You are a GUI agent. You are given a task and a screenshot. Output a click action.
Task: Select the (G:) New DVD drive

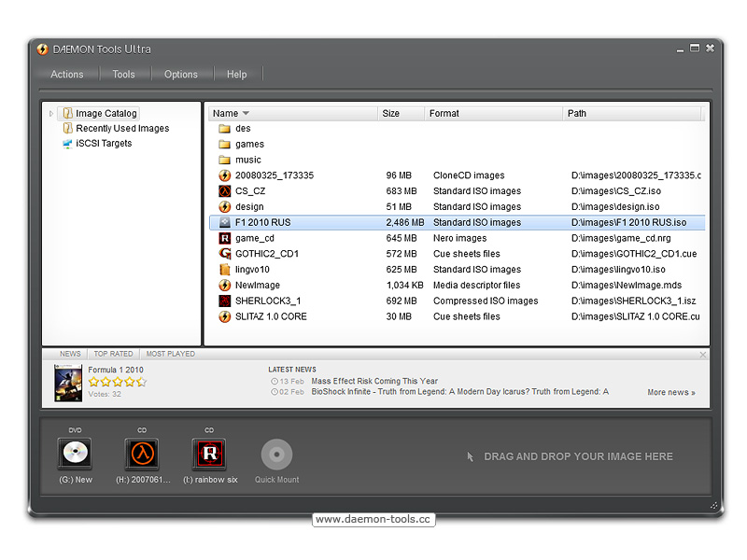(x=76, y=453)
